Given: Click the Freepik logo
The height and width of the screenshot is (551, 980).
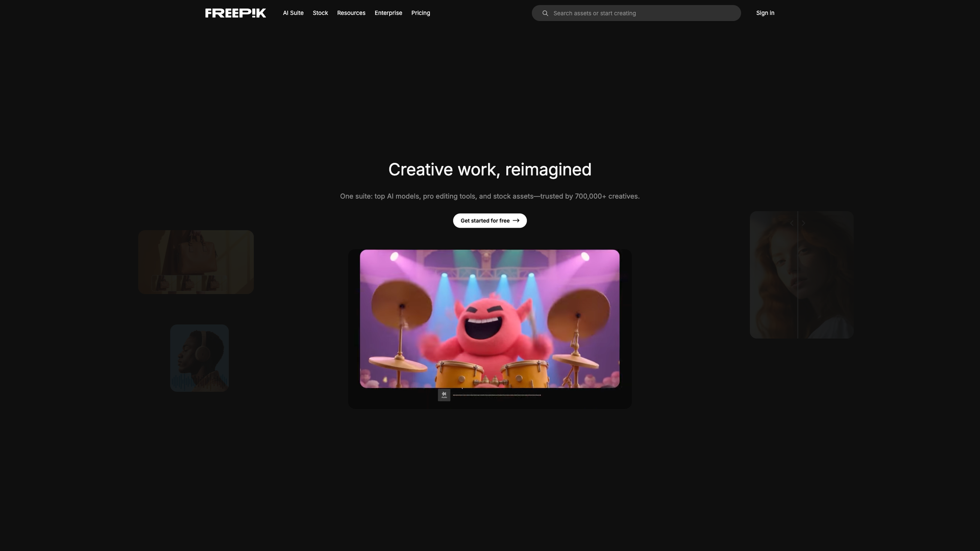Looking at the screenshot, I should coord(235,13).
